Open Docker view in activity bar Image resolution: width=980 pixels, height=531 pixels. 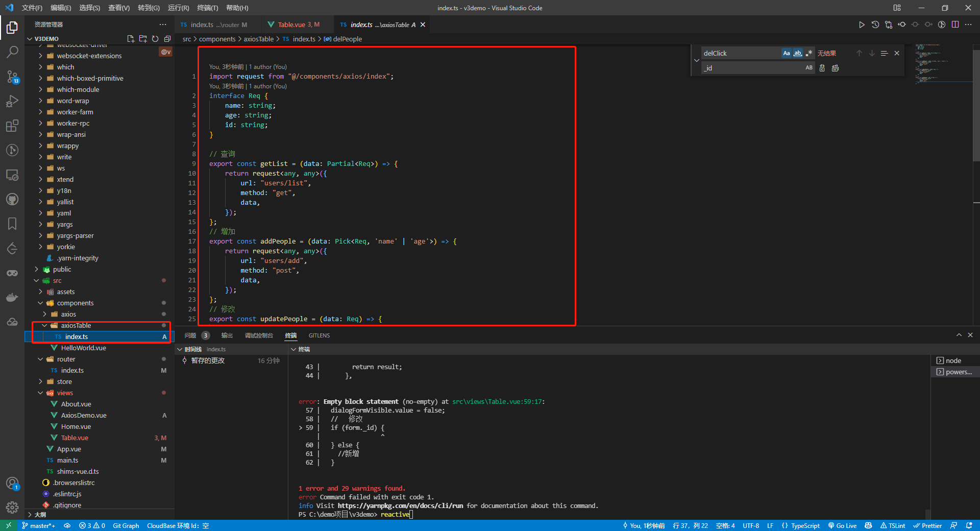12,297
